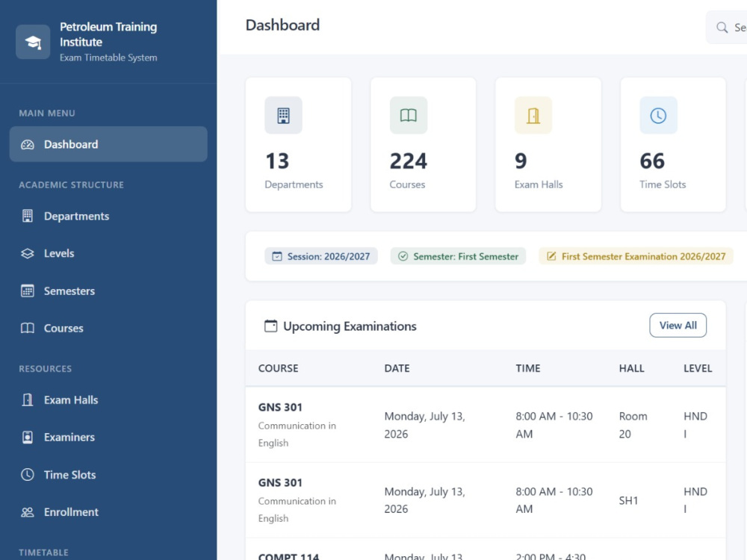
Task: Click the calendar-check icon in Session badge
Action: pos(277,256)
